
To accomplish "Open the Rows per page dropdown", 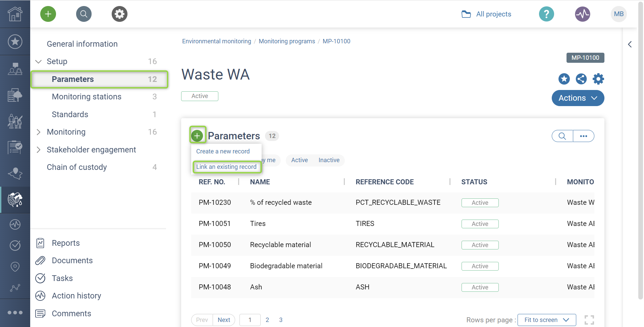I will (x=546, y=320).
